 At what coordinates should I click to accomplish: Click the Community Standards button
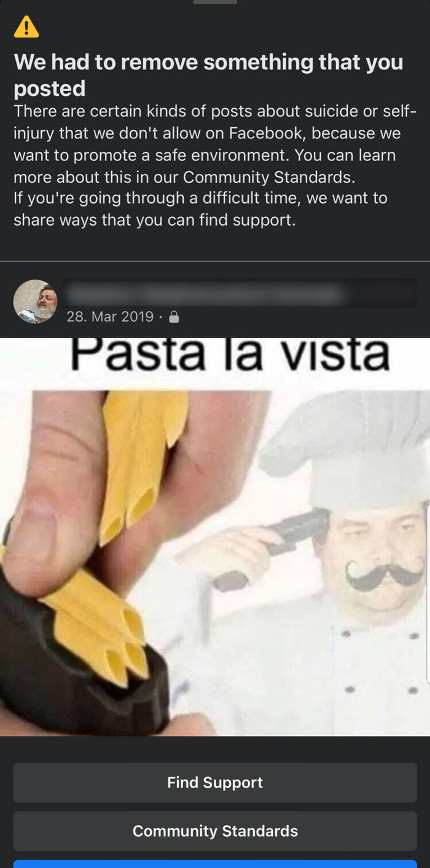215,831
